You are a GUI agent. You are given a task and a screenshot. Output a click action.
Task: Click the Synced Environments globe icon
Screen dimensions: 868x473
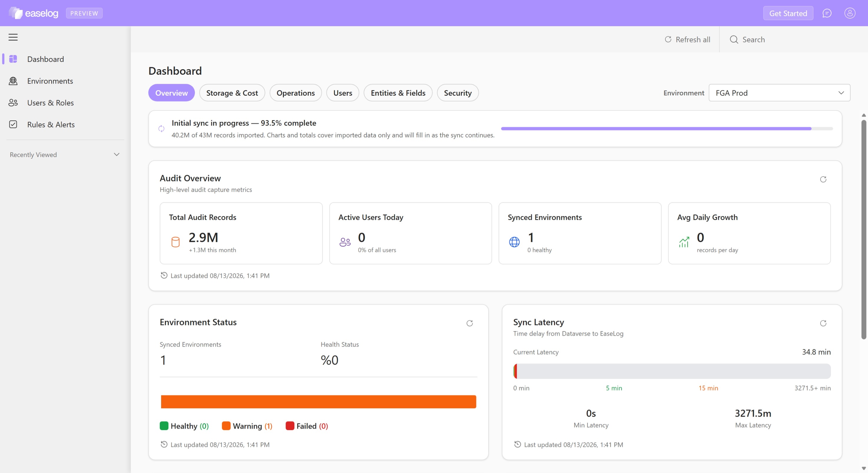click(x=514, y=242)
